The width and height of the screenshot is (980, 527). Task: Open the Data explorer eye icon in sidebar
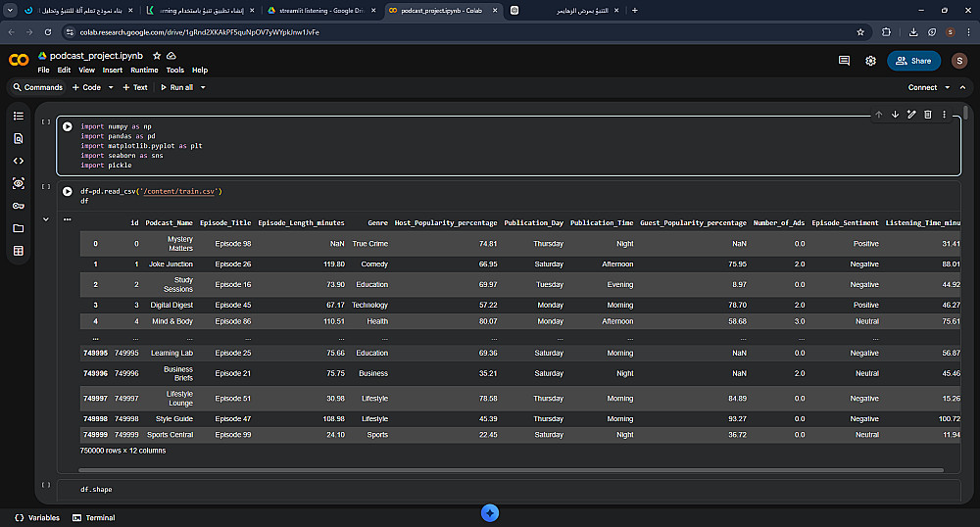click(18, 183)
